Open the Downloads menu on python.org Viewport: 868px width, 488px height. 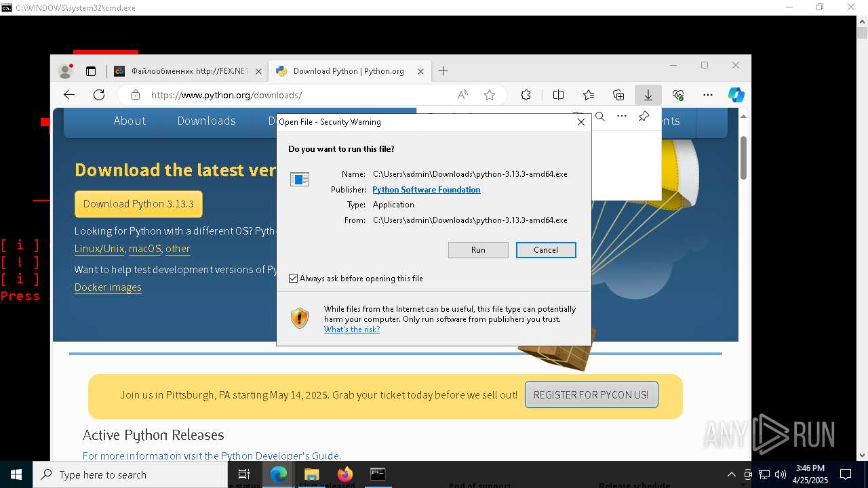[x=206, y=121]
